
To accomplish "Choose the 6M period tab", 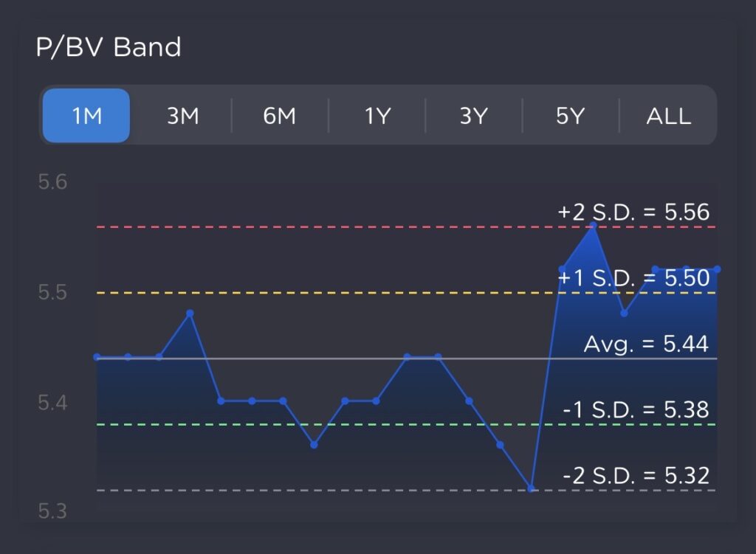I will (279, 116).
